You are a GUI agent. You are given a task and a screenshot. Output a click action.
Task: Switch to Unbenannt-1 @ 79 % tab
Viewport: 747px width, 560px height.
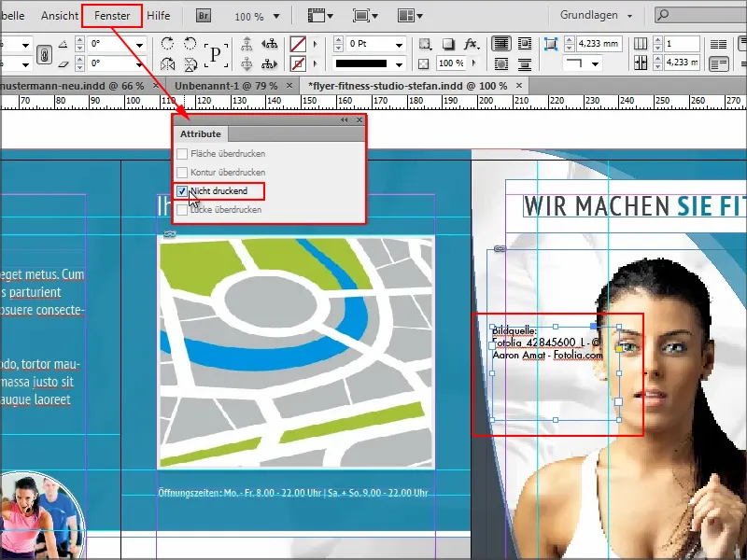(226, 86)
